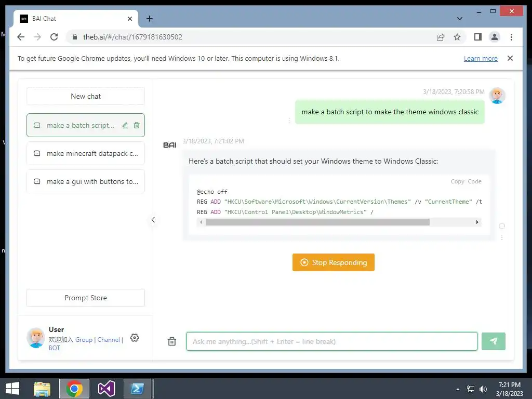Open the Chrome profile icon
This screenshot has width=532, height=399.
[495, 37]
